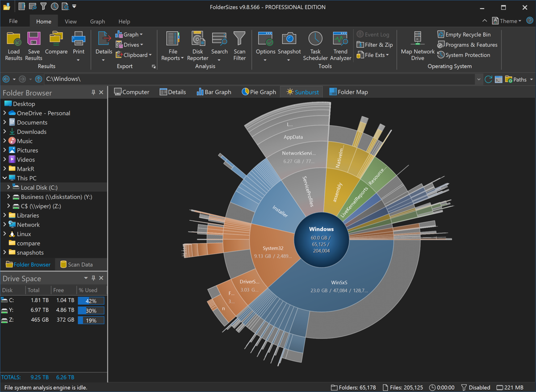Switch to the Bar Graph view tab
This screenshot has height=392, width=536.
(214, 92)
